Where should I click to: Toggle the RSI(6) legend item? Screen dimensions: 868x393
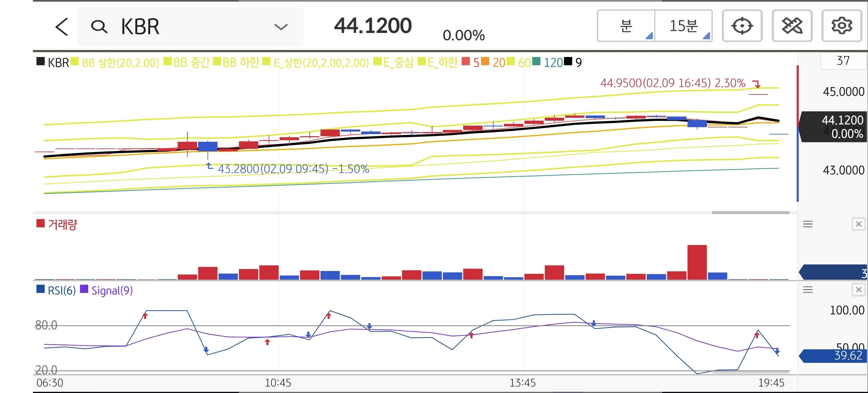pos(61,290)
